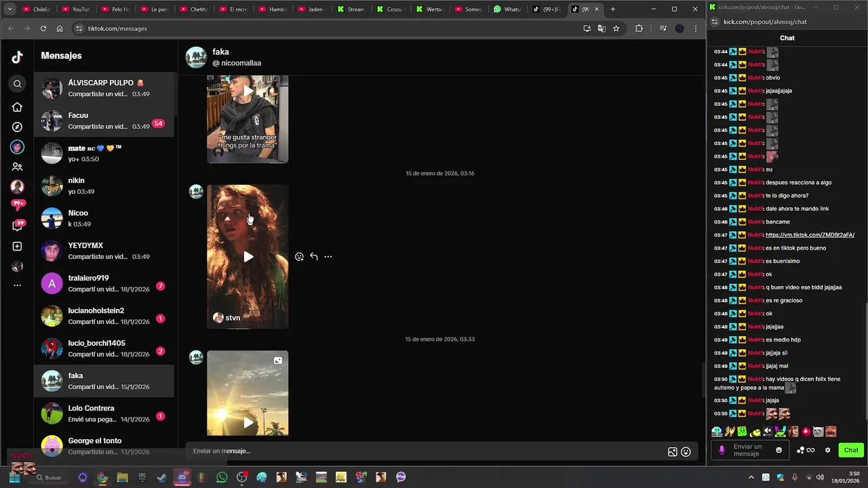Open the vm.tiktok.com link in Kick chat

(x=810, y=235)
